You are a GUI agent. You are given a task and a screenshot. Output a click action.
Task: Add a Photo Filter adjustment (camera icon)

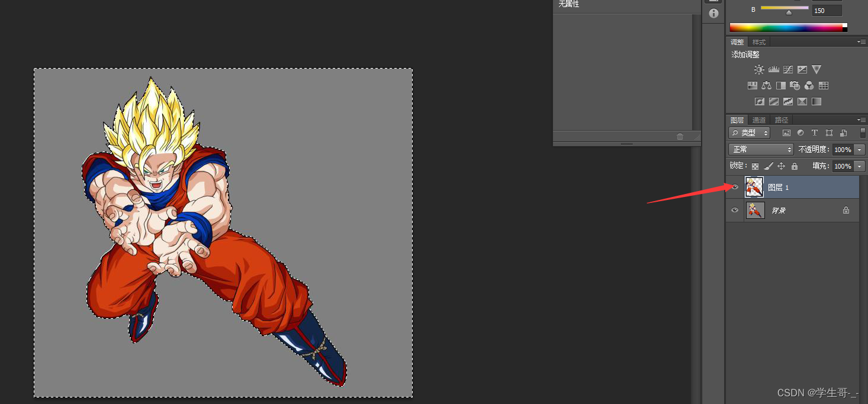(795, 86)
